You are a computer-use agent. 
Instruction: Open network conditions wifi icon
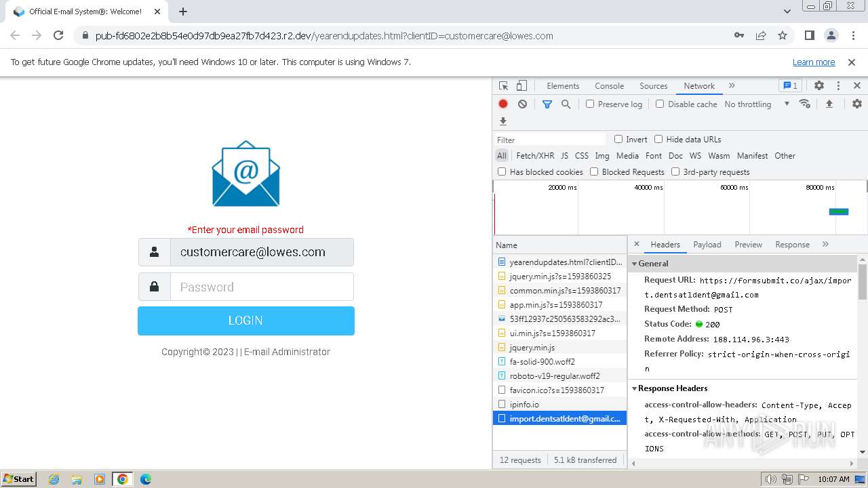805,104
